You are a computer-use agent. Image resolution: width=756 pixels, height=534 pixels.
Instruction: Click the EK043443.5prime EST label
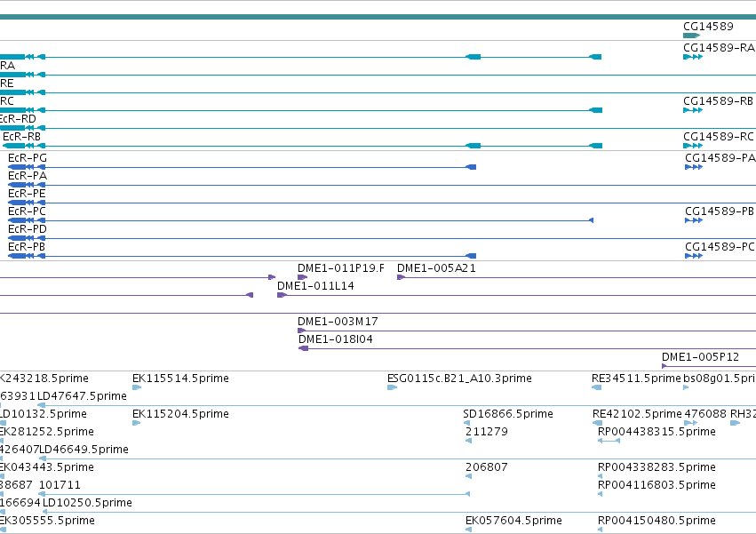(47, 467)
